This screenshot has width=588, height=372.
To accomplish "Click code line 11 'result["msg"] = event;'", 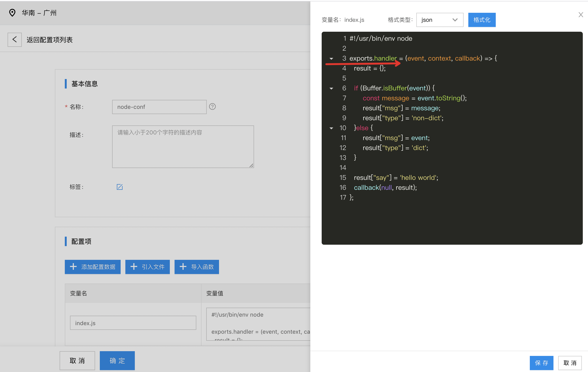I will point(396,138).
